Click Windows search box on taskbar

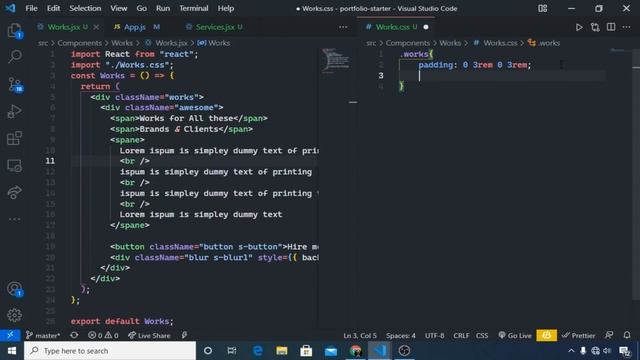click(x=110, y=351)
